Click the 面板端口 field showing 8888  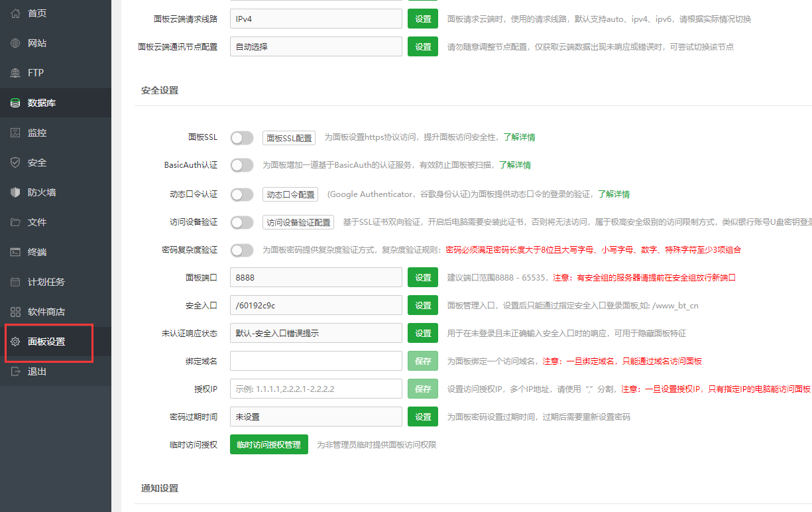pyautogui.click(x=316, y=277)
